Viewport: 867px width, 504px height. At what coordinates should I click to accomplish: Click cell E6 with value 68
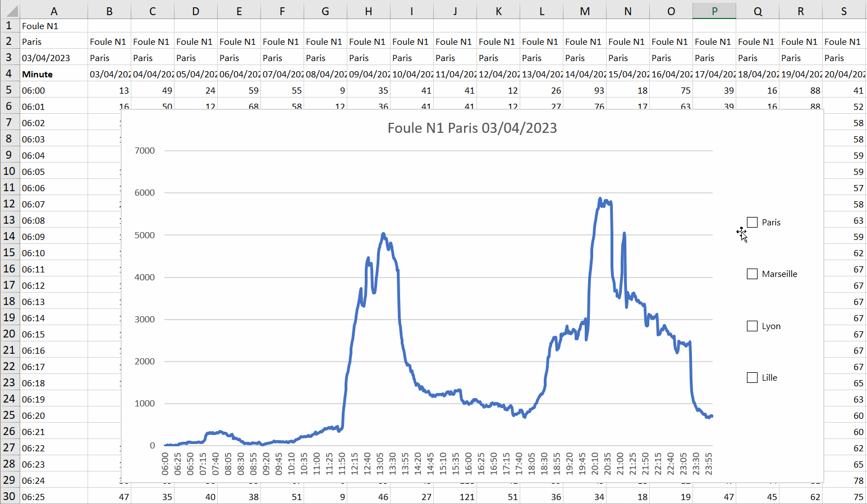[x=239, y=105]
